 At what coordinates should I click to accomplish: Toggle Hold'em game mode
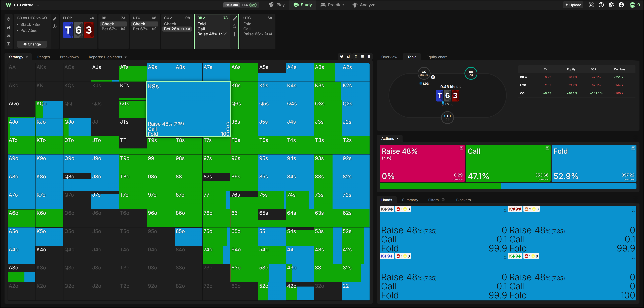click(x=231, y=5)
